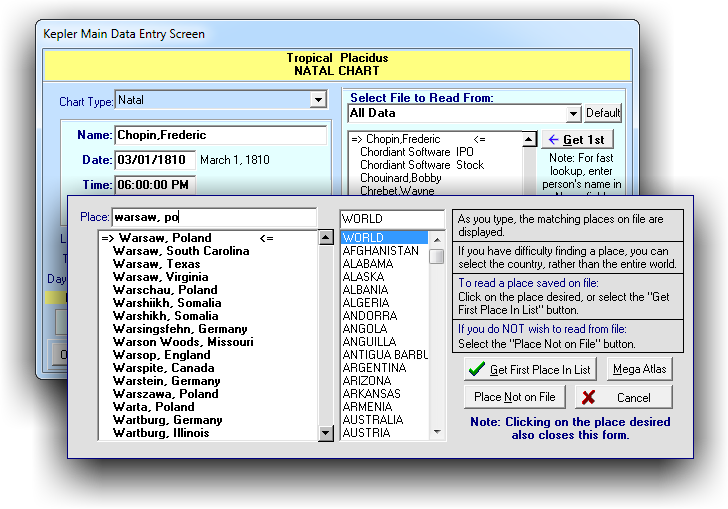Select Warsaw, Texas entry
This screenshot has width=728, height=509.
click(x=156, y=264)
